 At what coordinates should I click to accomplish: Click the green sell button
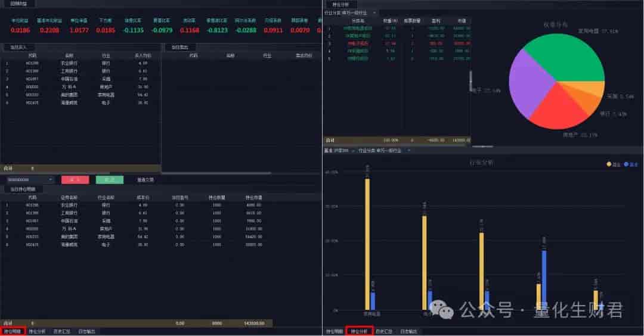[x=110, y=180]
